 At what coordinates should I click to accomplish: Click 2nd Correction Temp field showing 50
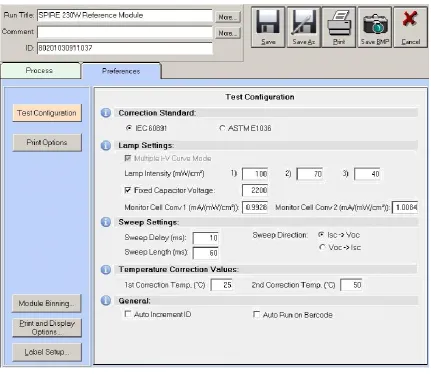[x=351, y=285]
